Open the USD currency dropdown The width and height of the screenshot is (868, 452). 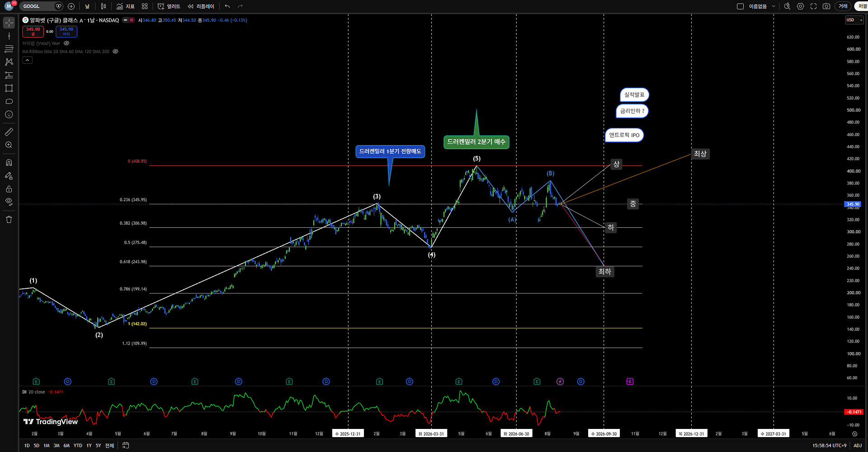click(x=854, y=20)
